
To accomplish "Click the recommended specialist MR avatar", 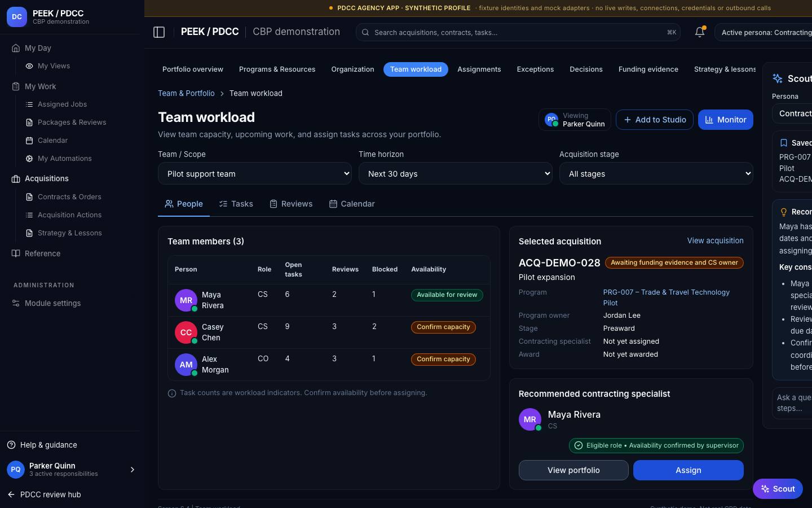I will point(530,419).
